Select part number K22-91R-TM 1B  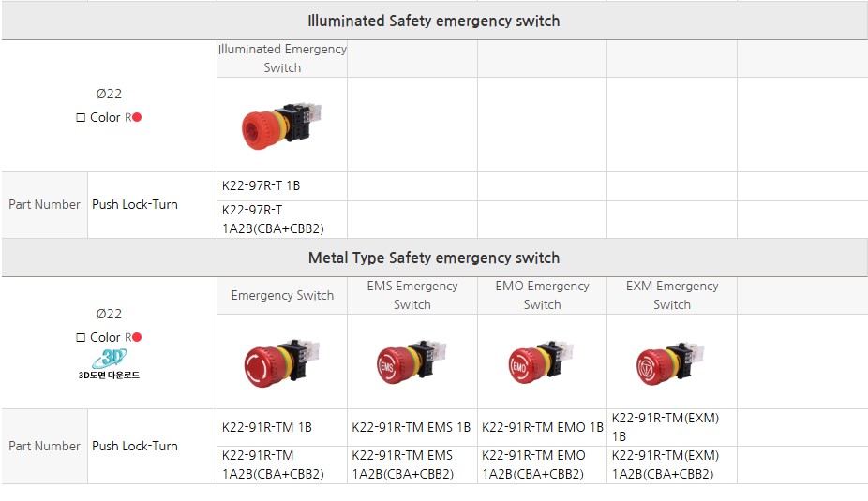point(267,427)
